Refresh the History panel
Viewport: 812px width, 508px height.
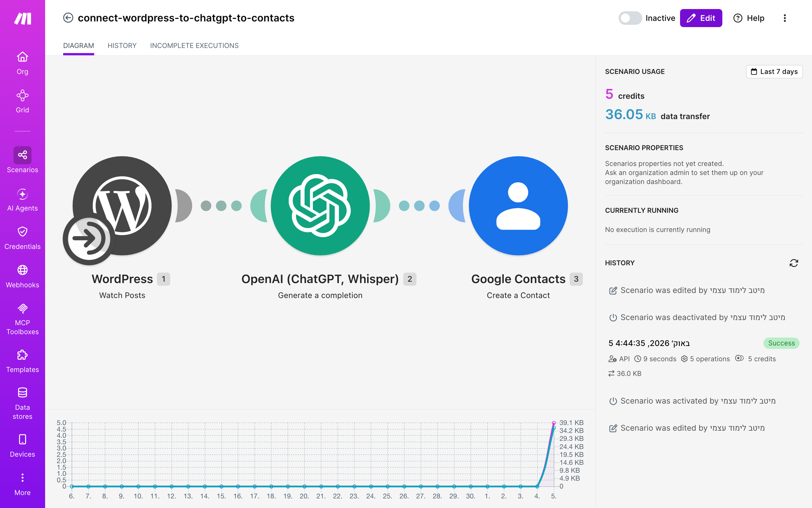pos(794,263)
